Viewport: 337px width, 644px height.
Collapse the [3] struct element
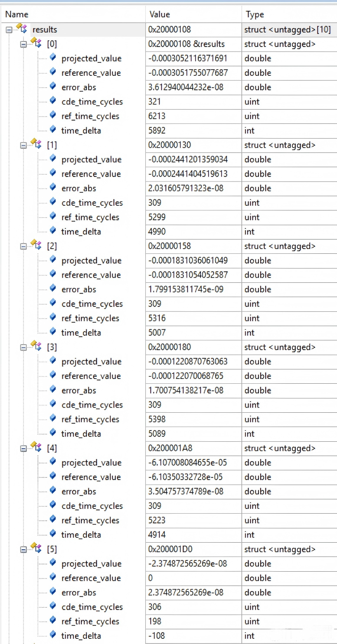23,347
